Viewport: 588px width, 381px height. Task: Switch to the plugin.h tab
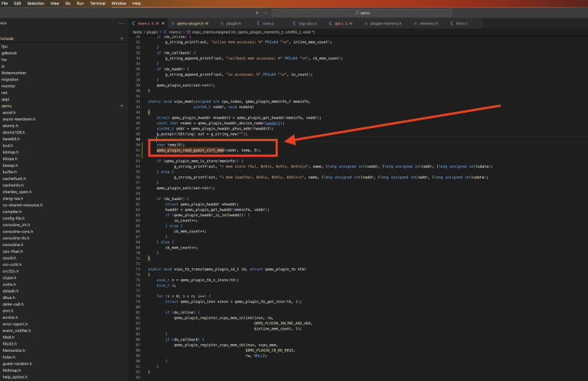coord(234,23)
